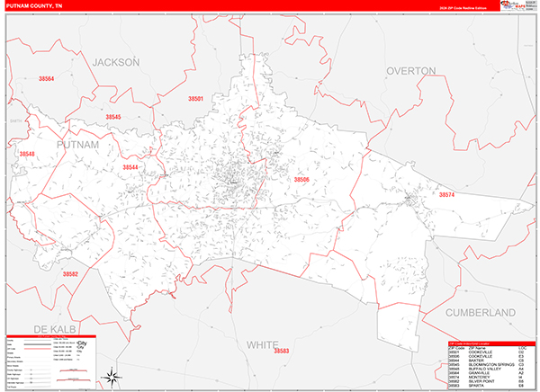Click the upper scale bar in legend
The height and width of the screenshot is (392, 540).
coord(74,370)
